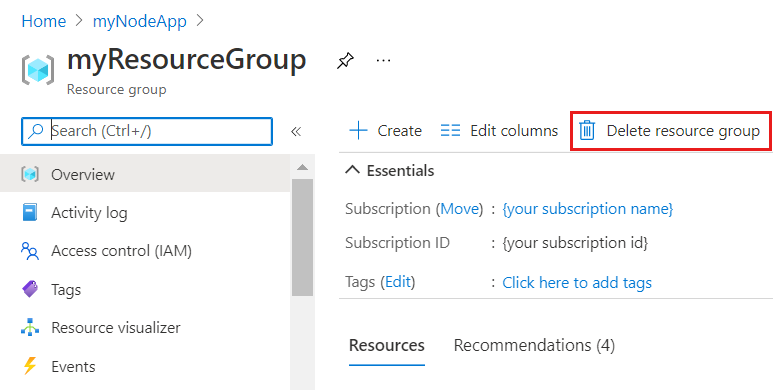Collapse the sidebar with double chevron
Image resolution: width=773 pixels, height=390 pixels.
(x=296, y=132)
